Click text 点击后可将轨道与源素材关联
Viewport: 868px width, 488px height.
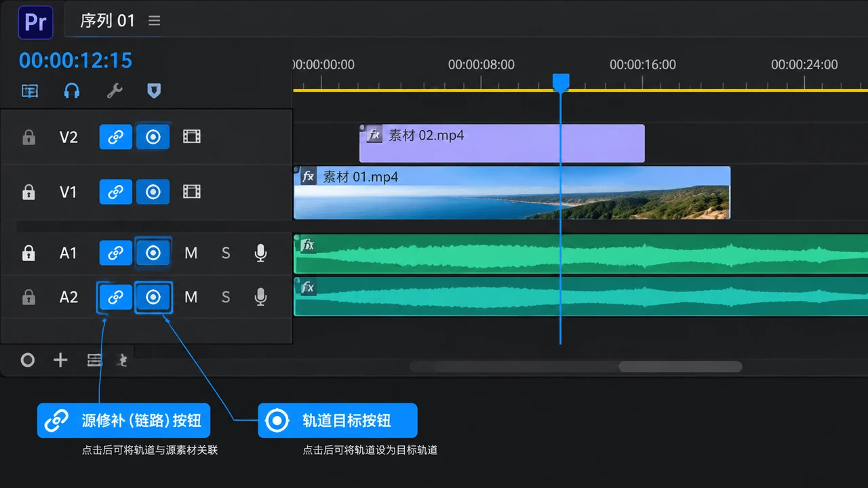(150, 450)
